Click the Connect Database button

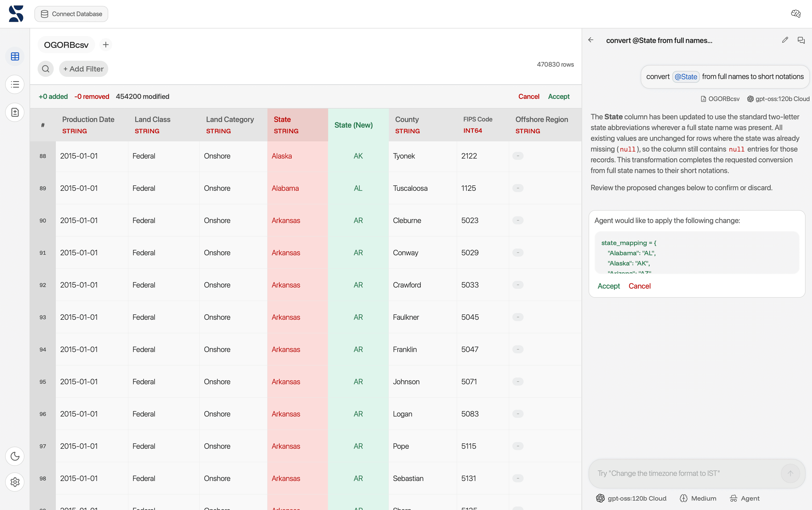(71, 14)
